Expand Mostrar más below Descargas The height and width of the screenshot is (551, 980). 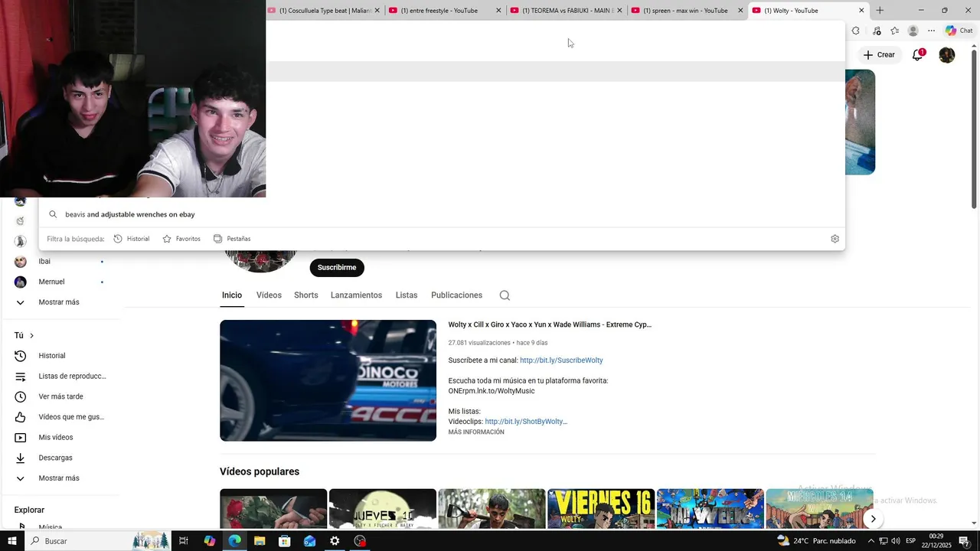pyautogui.click(x=60, y=478)
